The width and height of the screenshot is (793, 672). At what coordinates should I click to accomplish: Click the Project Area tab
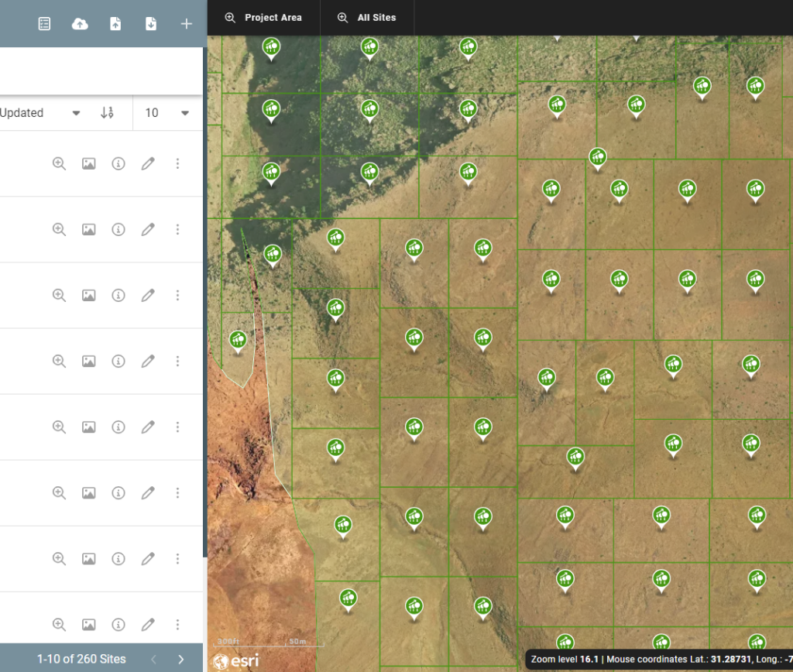pos(263,17)
